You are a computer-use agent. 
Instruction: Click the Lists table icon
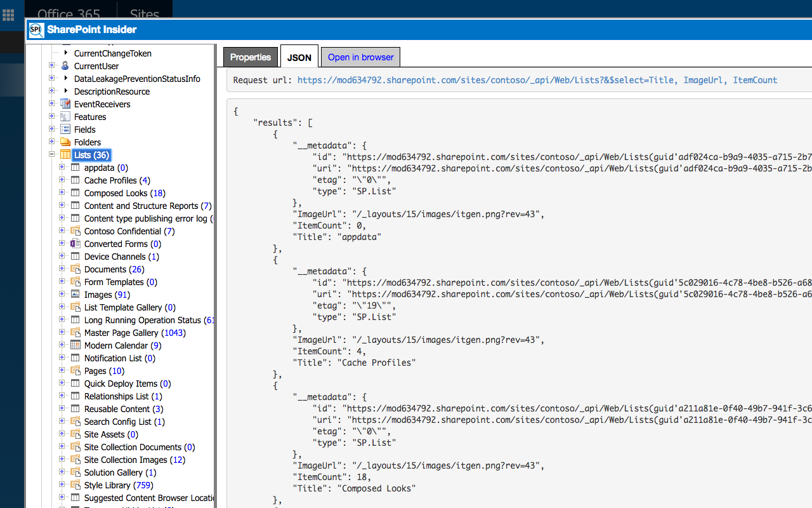click(x=65, y=155)
